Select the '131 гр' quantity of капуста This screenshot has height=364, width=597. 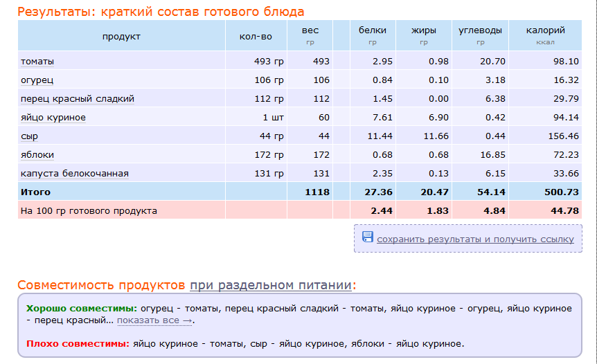(269, 174)
